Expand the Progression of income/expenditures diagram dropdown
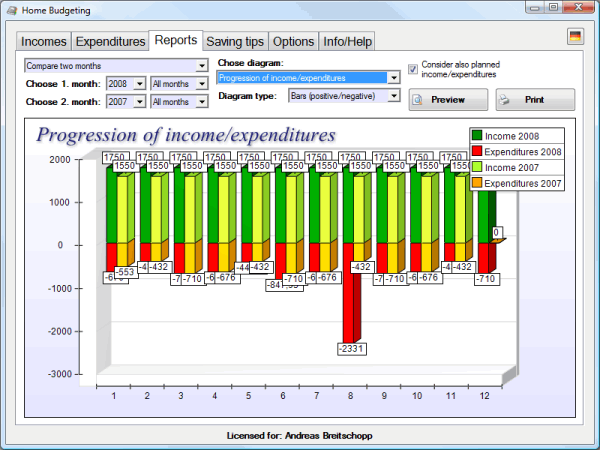The width and height of the screenshot is (600, 450). [394, 78]
